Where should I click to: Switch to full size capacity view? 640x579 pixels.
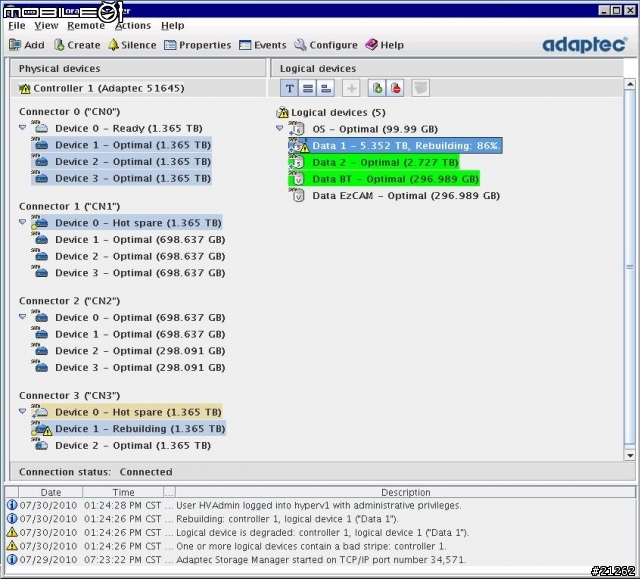tap(308, 88)
